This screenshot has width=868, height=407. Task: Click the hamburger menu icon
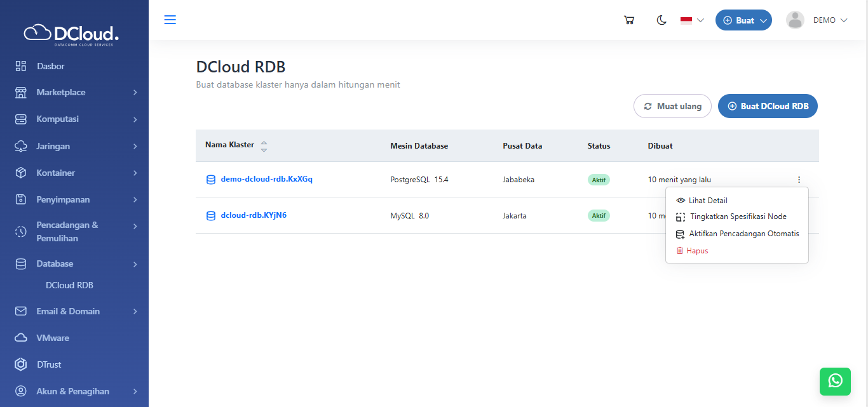point(170,20)
